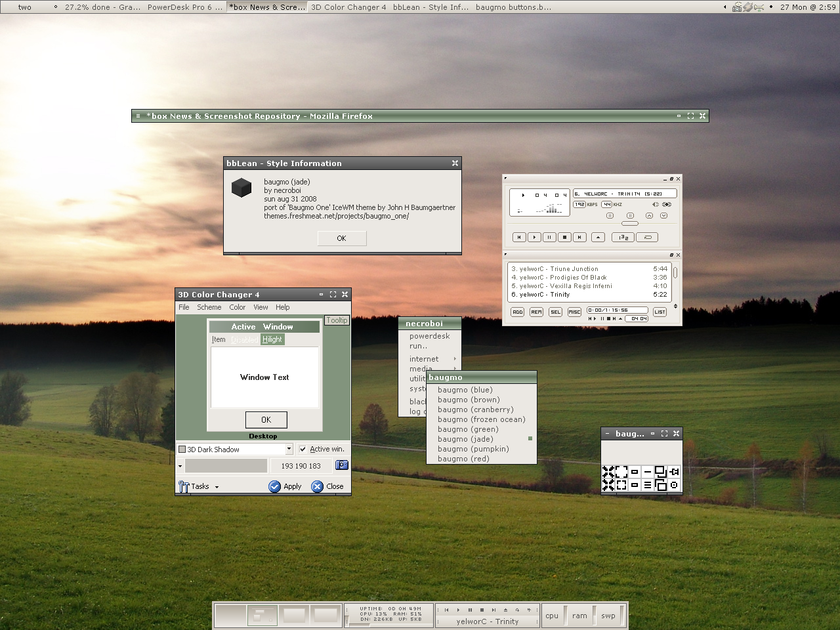The width and height of the screenshot is (840, 630).
Task: Click the down-arrow button in media player
Action: click(663, 215)
